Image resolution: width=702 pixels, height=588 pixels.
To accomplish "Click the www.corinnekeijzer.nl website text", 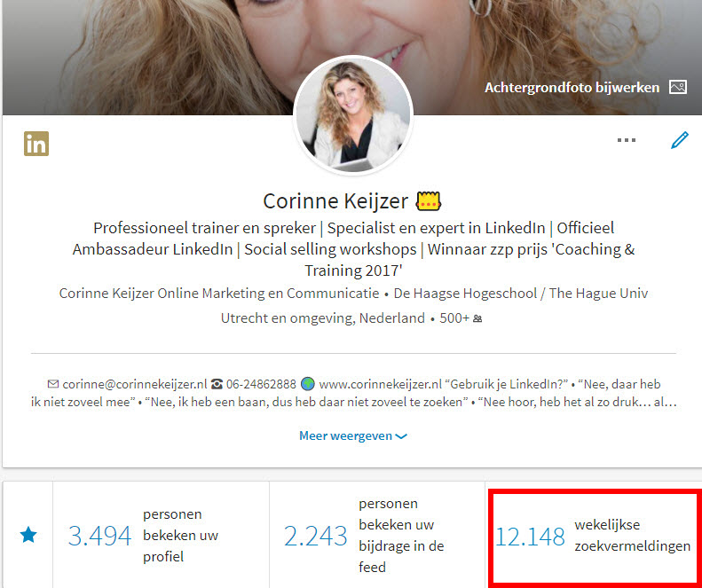I will pyautogui.click(x=380, y=384).
